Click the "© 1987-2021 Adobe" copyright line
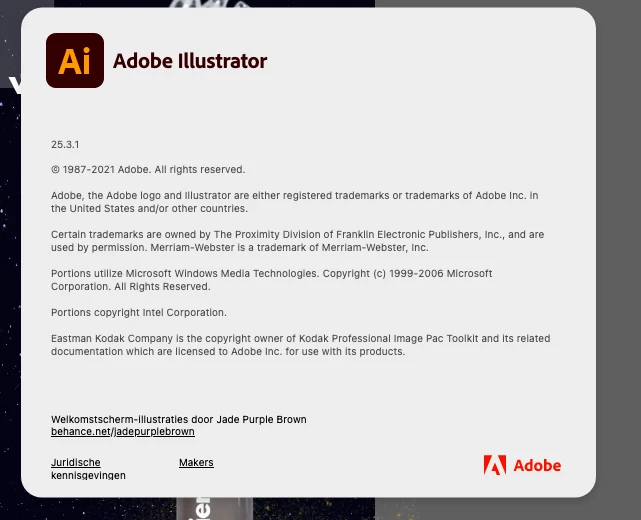The image size is (641, 520). click(148, 170)
